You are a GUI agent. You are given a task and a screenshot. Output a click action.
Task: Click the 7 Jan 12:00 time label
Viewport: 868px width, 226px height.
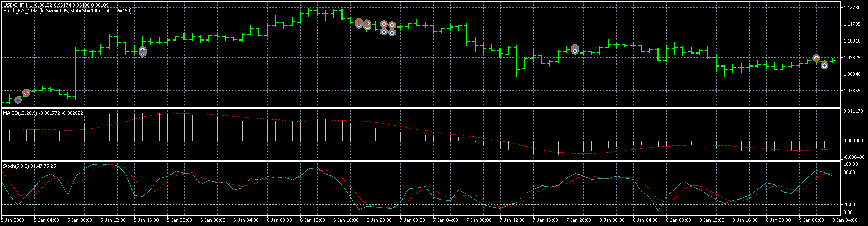coord(512,220)
